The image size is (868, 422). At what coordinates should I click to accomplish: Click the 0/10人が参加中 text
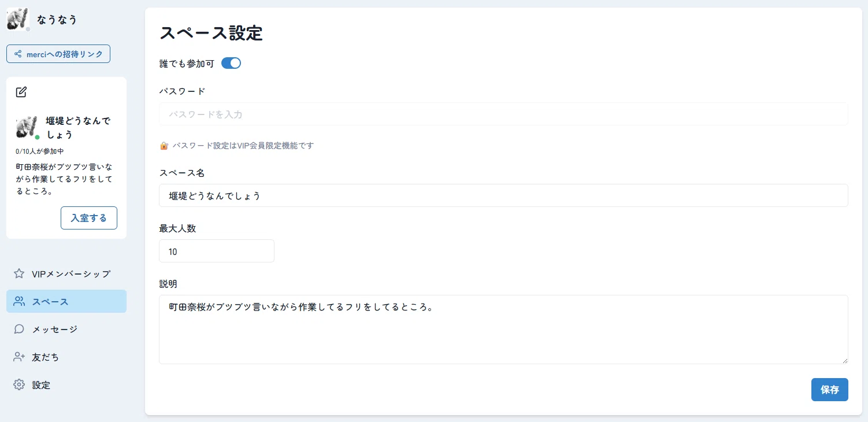point(40,151)
